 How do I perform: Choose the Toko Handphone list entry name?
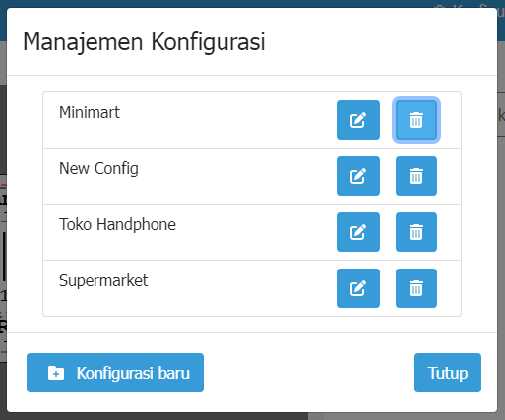[x=117, y=225]
